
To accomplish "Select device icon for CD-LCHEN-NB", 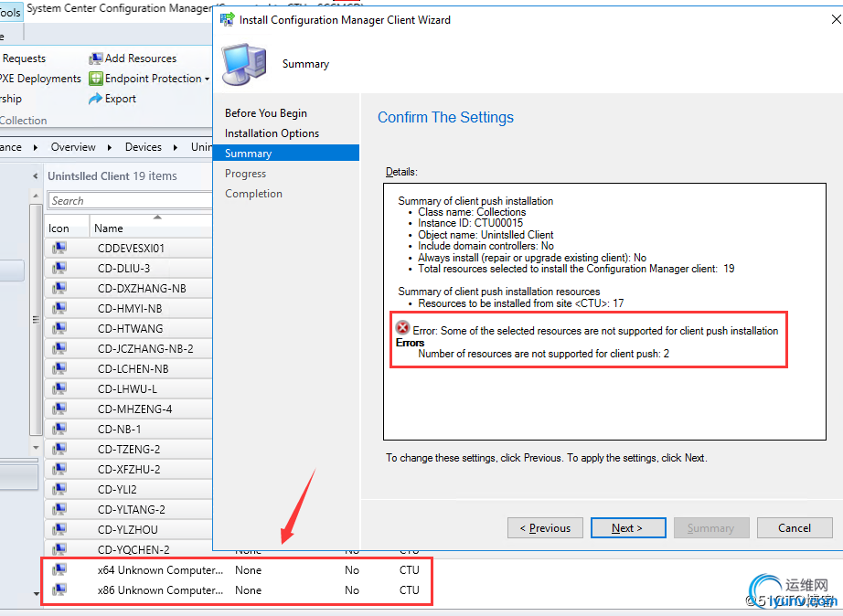I will (x=59, y=368).
